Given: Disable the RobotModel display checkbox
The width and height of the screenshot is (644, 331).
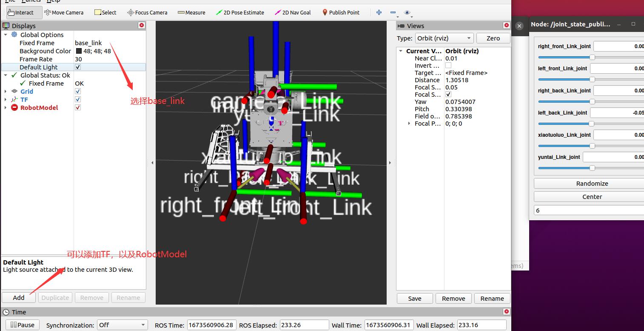Looking at the screenshot, I should pyautogui.click(x=78, y=108).
